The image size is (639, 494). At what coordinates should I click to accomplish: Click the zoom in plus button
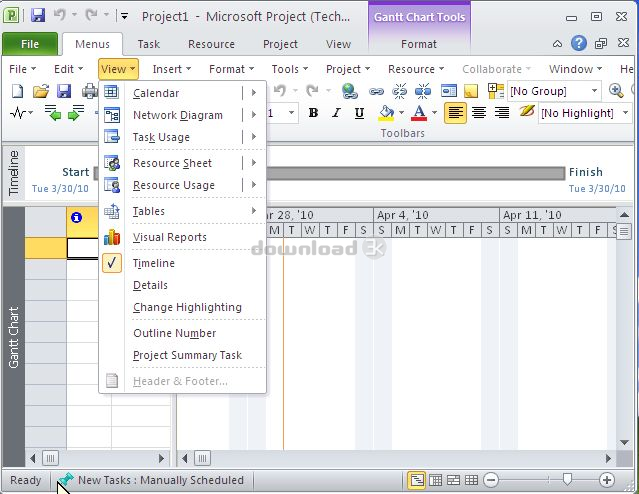click(607, 480)
